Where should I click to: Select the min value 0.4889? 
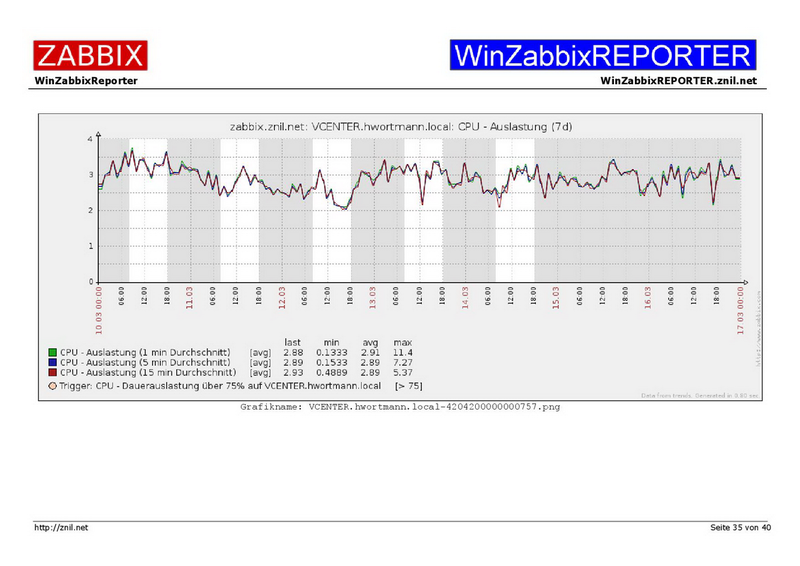click(x=332, y=373)
